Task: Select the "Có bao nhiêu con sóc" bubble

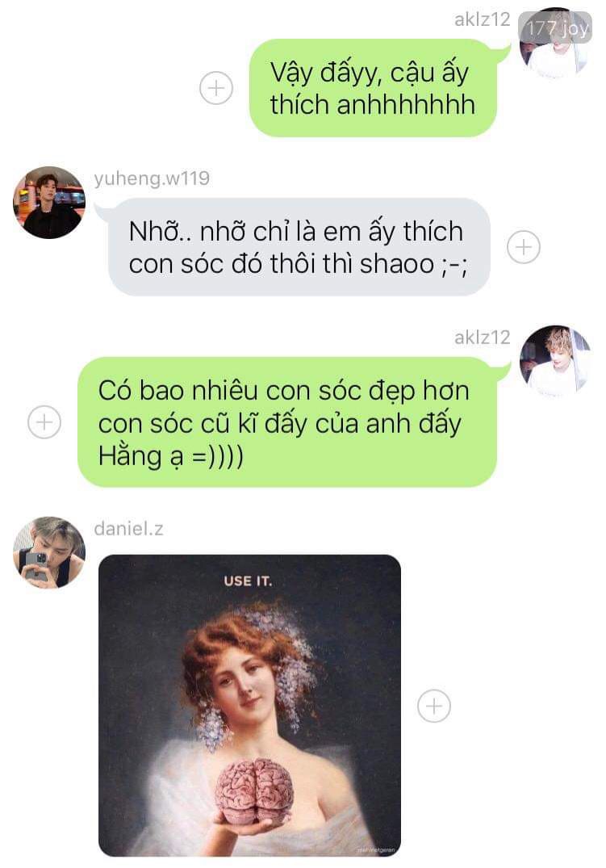Action: coord(286,422)
